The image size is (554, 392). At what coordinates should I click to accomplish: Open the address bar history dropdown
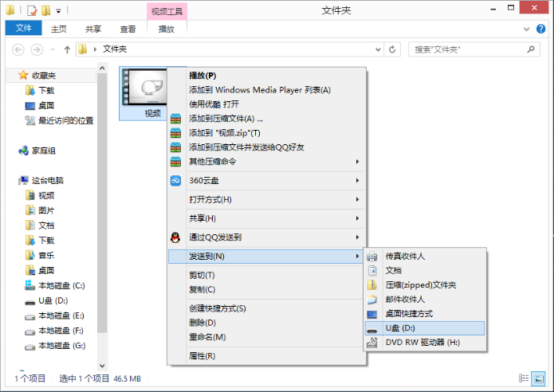[378, 49]
